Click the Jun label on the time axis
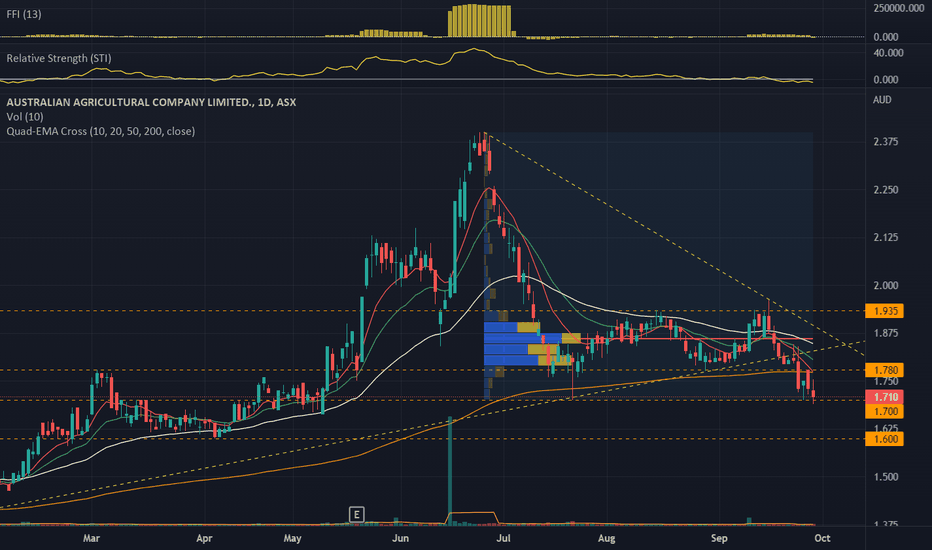This screenshot has width=932, height=550. click(401, 538)
